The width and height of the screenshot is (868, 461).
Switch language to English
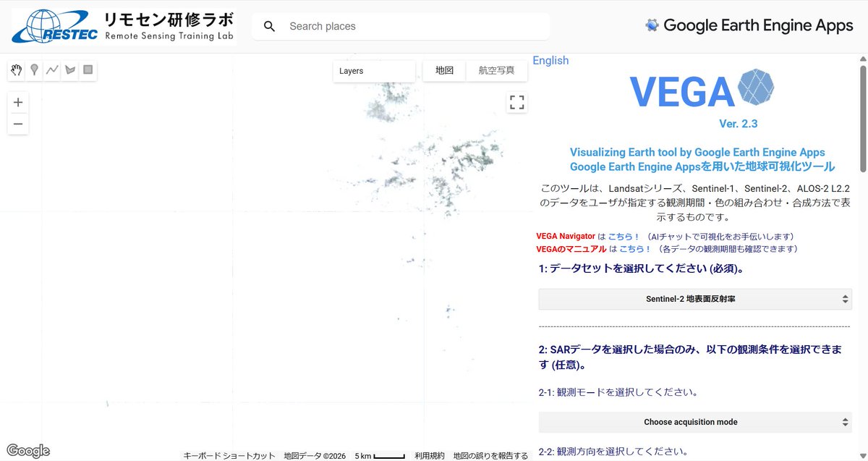[550, 61]
